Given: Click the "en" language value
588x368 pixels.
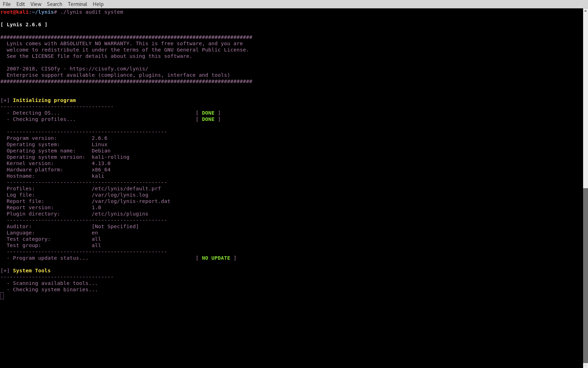Looking at the screenshot, I should tap(95, 233).
